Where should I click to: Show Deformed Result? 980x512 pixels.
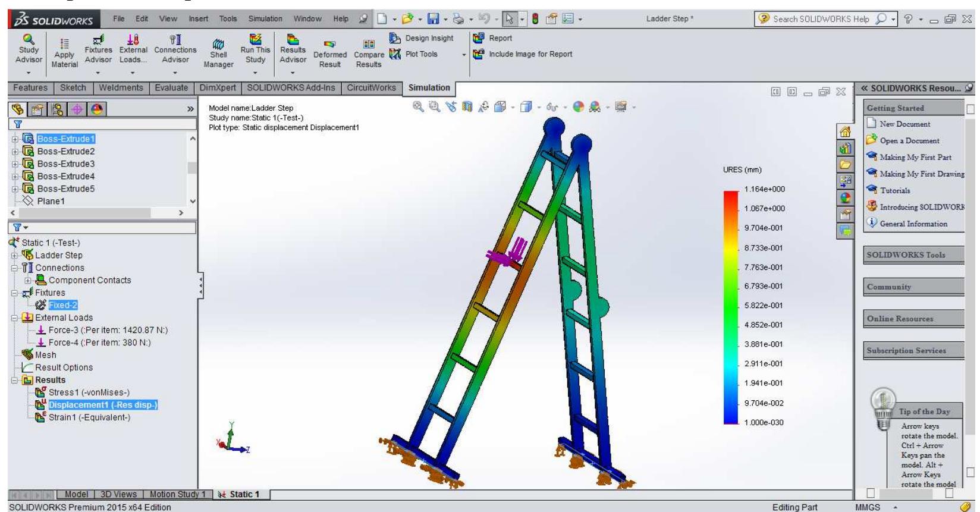[x=330, y=54]
